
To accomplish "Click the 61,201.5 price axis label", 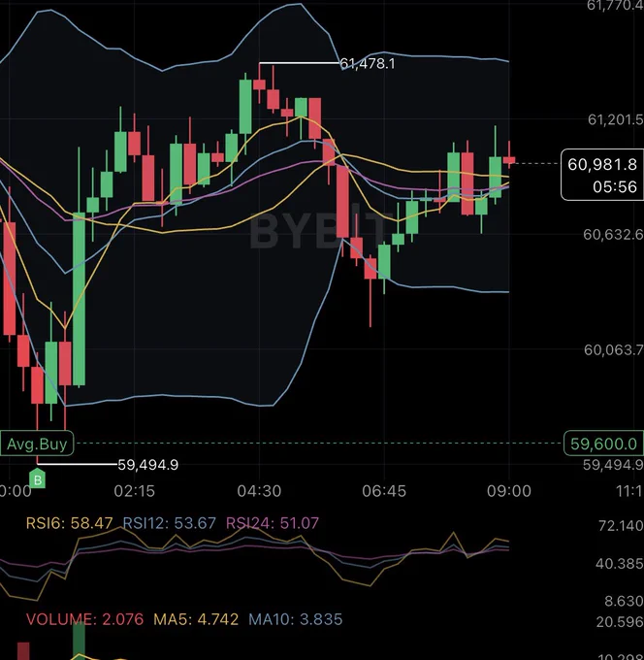I will point(616,120).
